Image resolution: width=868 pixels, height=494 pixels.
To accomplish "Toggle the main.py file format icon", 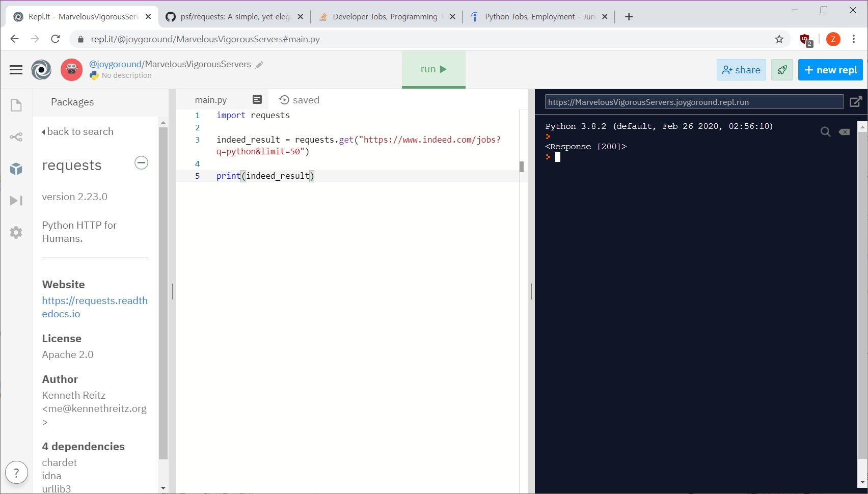I will [x=257, y=100].
